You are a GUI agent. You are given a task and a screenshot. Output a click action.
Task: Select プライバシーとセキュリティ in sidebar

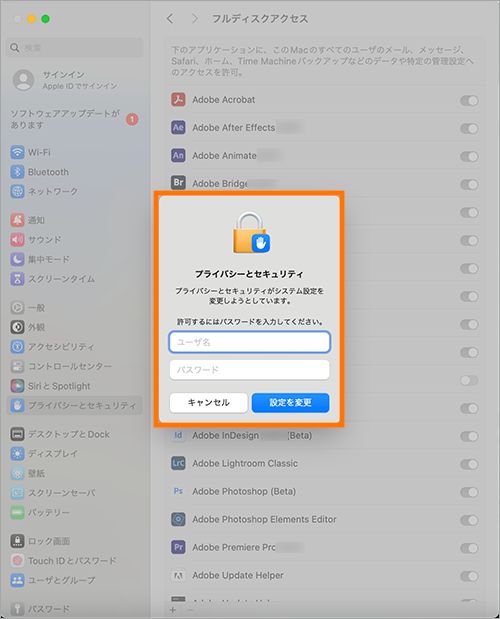(74, 405)
